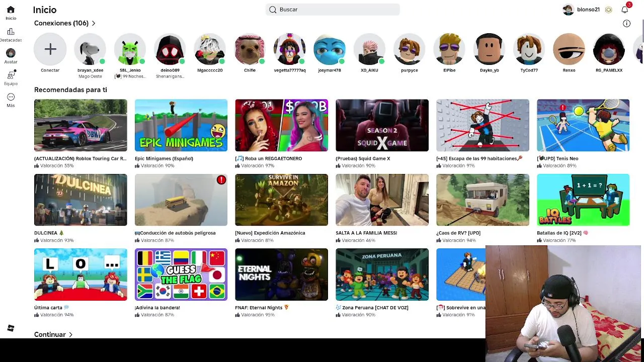Click the Roblox logo at sidebar bottom
Screen dimensions: 644x362
click(11, 328)
